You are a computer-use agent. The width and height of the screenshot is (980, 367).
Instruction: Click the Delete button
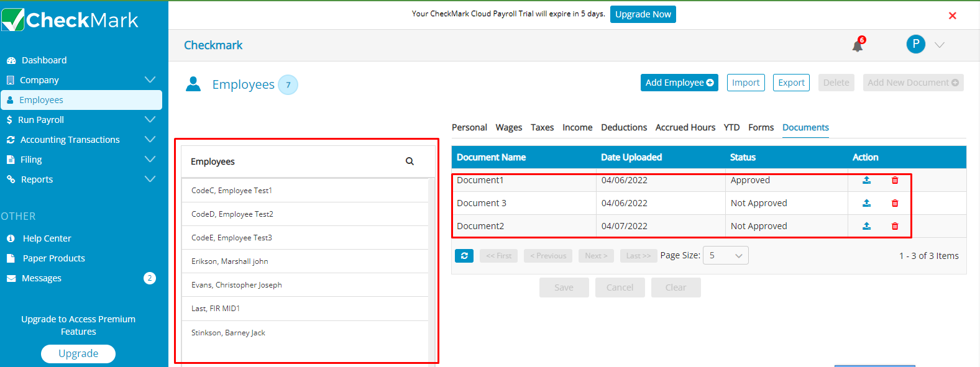click(836, 83)
